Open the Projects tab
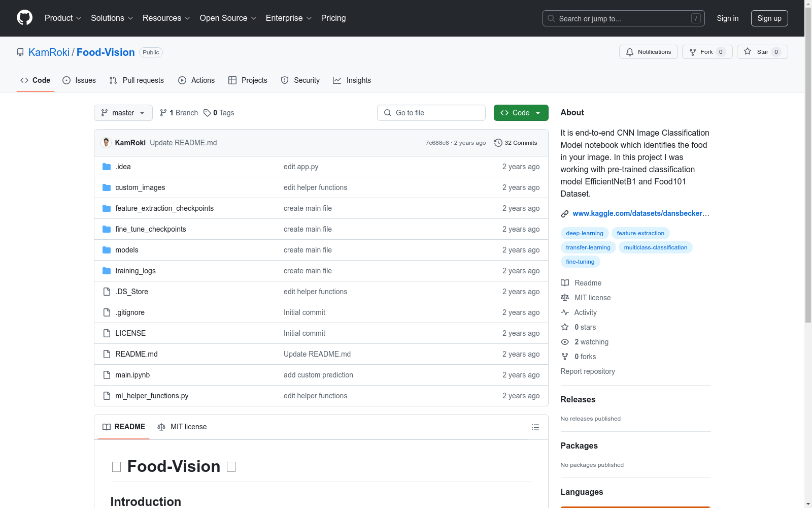812x508 pixels. pos(248,80)
